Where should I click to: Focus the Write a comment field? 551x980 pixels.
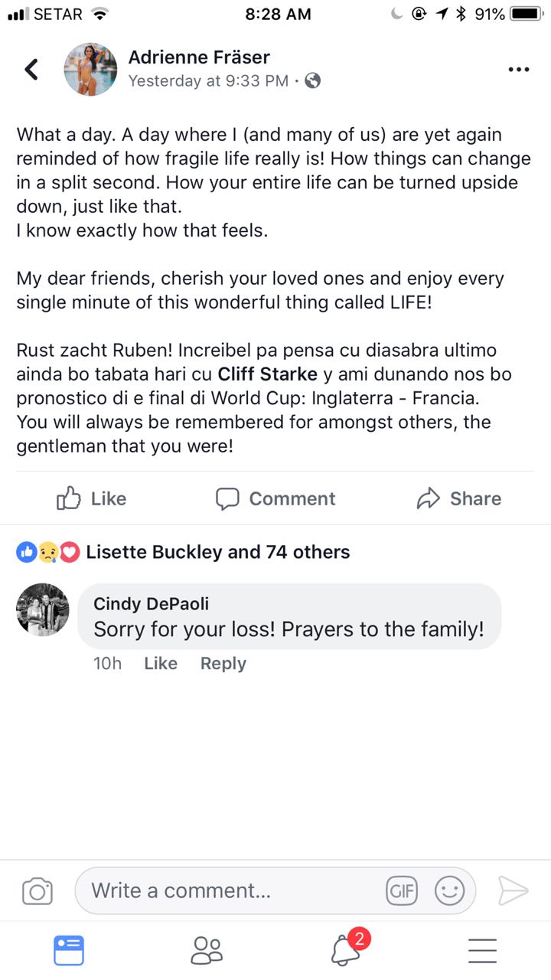[230, 890]
